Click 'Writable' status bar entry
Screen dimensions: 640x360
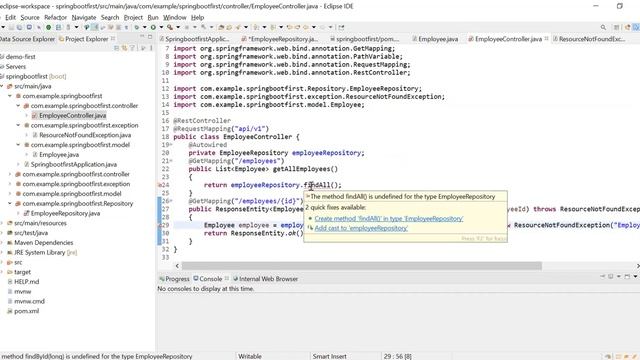pos(249,356)
